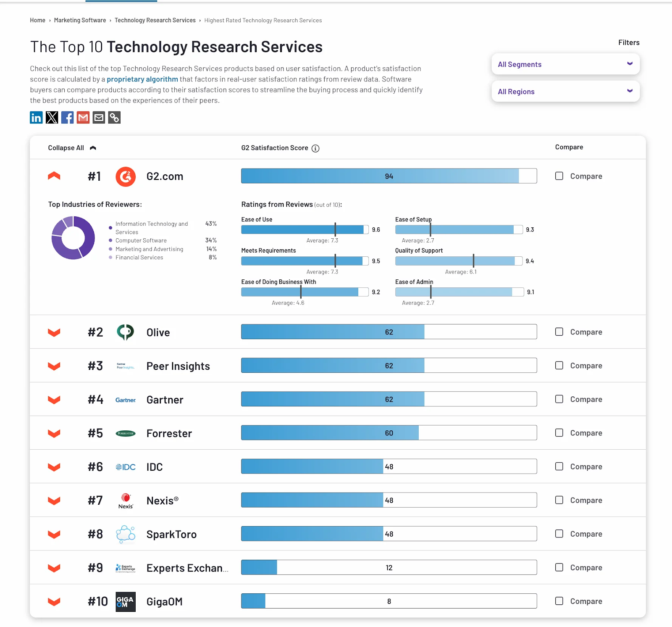The height and width of the screenshot is (627, 672).
Task: Share the list through Gmail
Action: tap(83, 118)
